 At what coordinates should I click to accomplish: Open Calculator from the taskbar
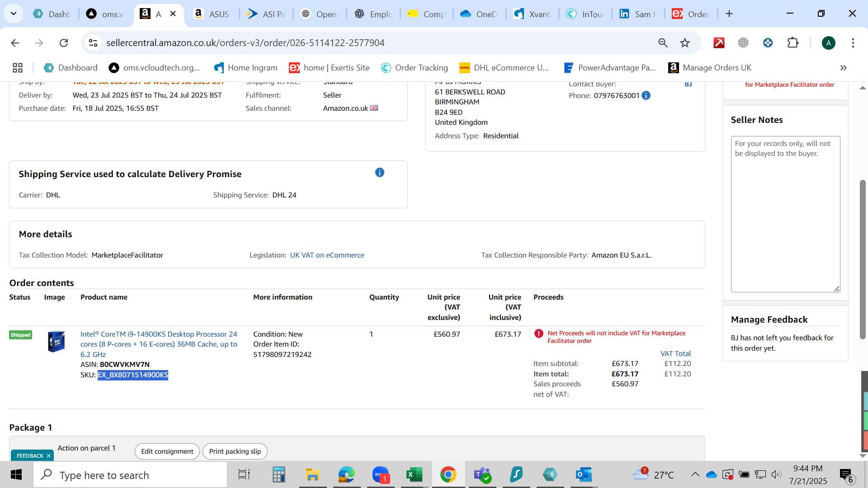click(x=278, y=475)
